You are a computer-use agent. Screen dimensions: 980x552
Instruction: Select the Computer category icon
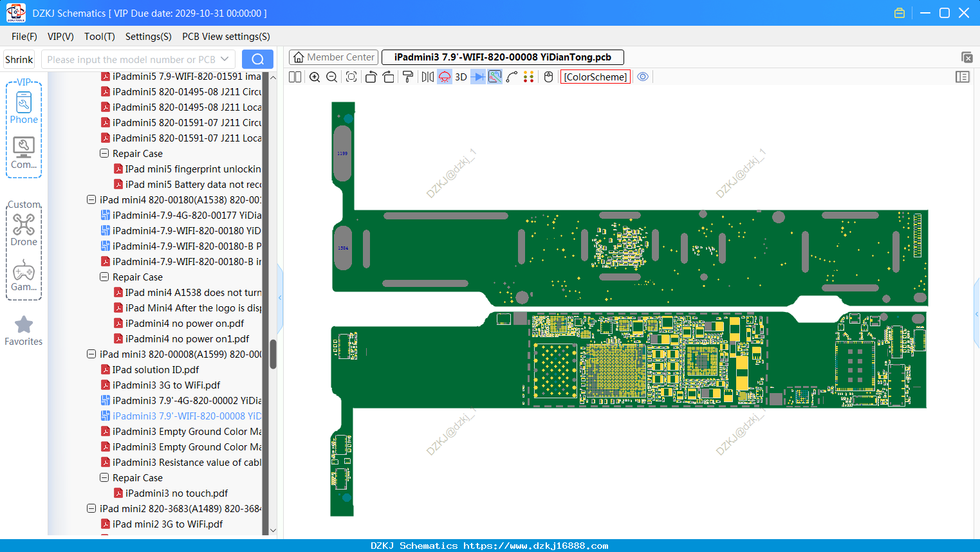click(x=24, y=152)
